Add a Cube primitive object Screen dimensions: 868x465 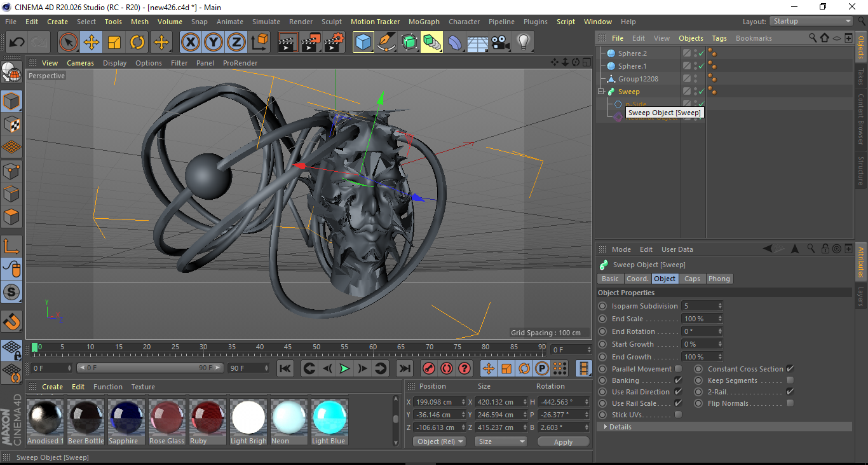pyautogui.click(x=363, y=43)
